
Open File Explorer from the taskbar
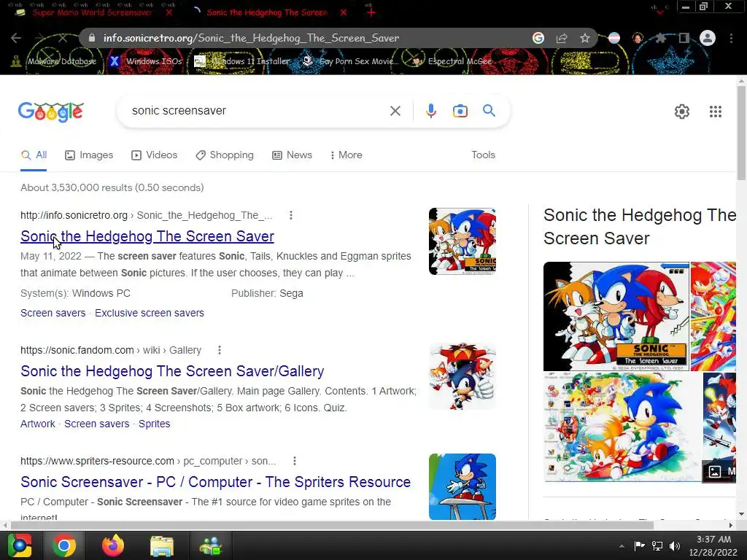162,545
